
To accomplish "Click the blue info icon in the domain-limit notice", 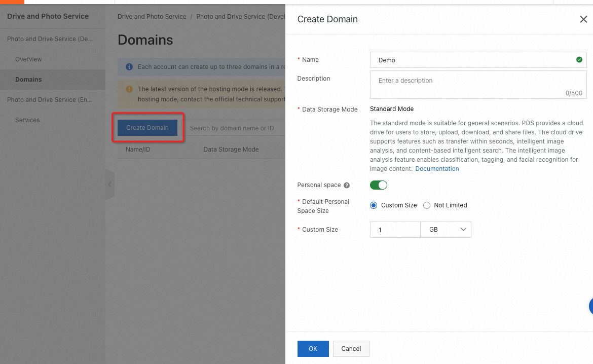I will [x=129, y=67].
